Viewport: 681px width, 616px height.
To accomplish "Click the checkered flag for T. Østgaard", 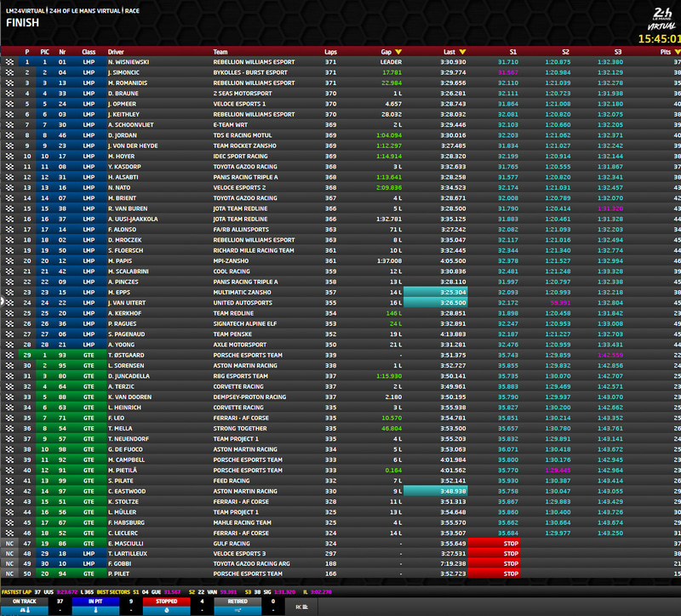I will tap(9, 355).
